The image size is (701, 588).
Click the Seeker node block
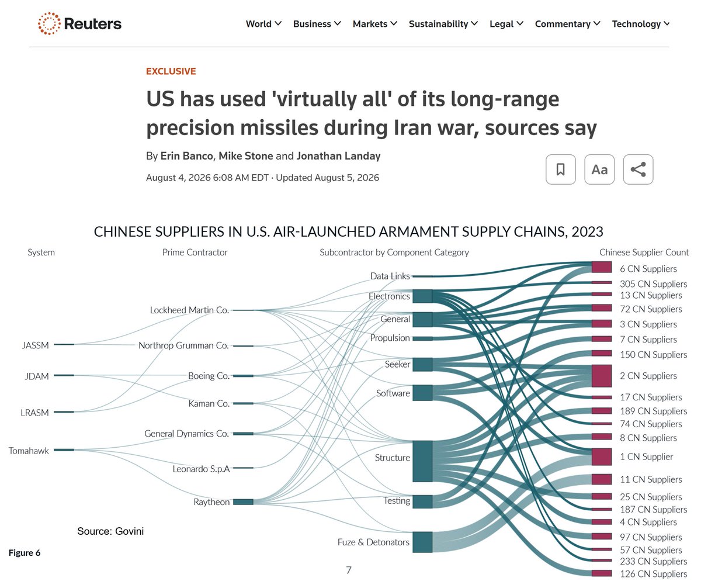point(422,365)
